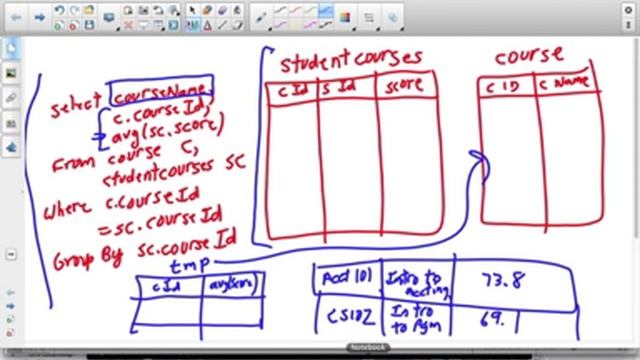Click the sidebar's small delete page button
The width and height of the screenshot is (640, 360).
(11, 333)
